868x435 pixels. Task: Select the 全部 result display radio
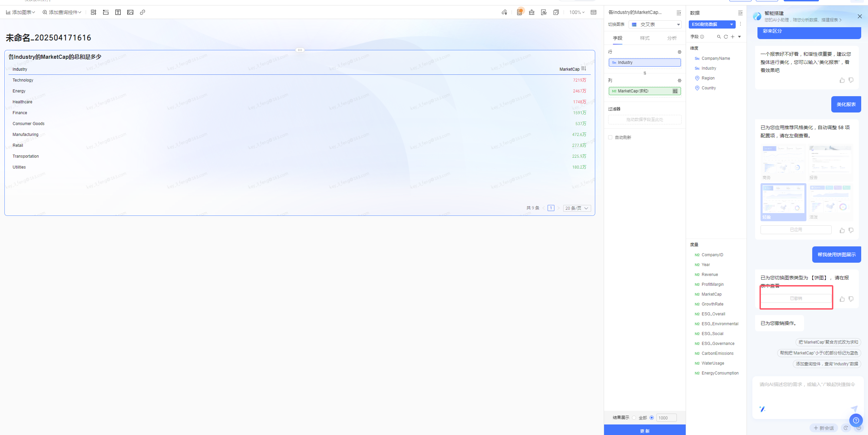tap(634, 418)
